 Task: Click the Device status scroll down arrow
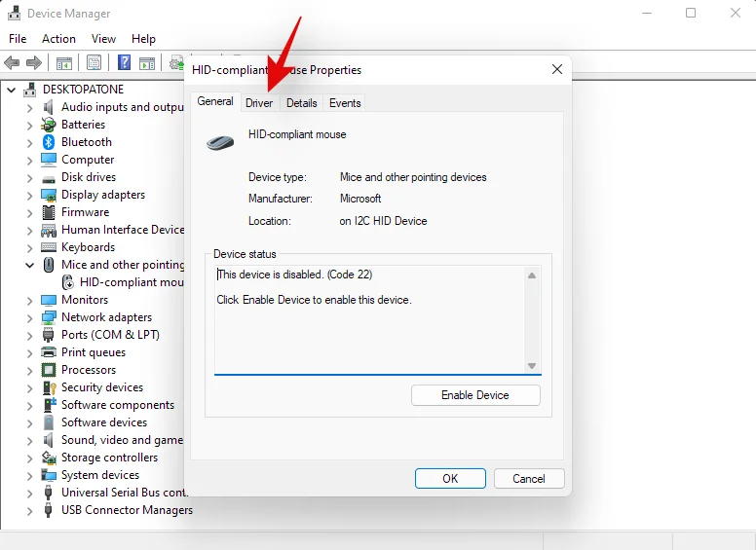tap(532, 366)
